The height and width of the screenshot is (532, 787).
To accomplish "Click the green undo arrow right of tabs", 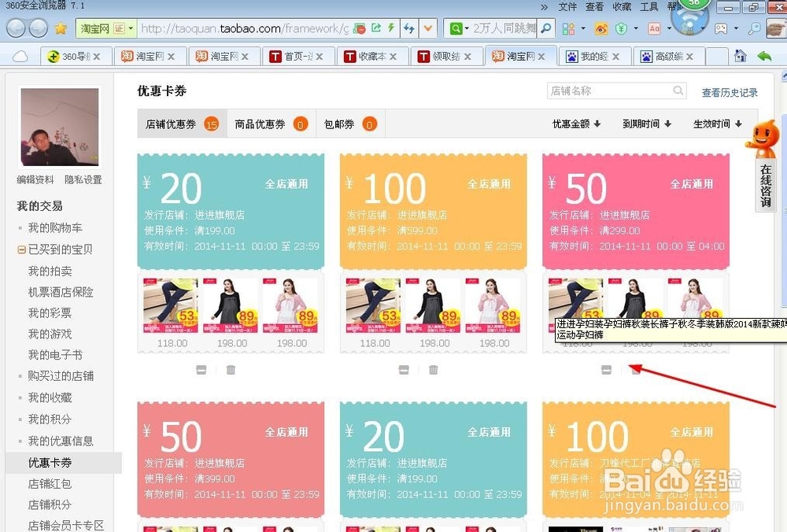I will [764, 56].
